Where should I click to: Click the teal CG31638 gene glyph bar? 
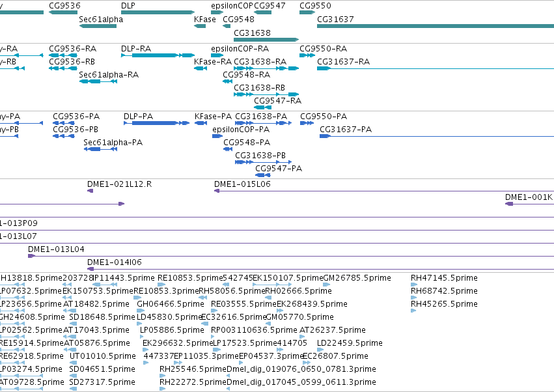[x=266, y=40]
